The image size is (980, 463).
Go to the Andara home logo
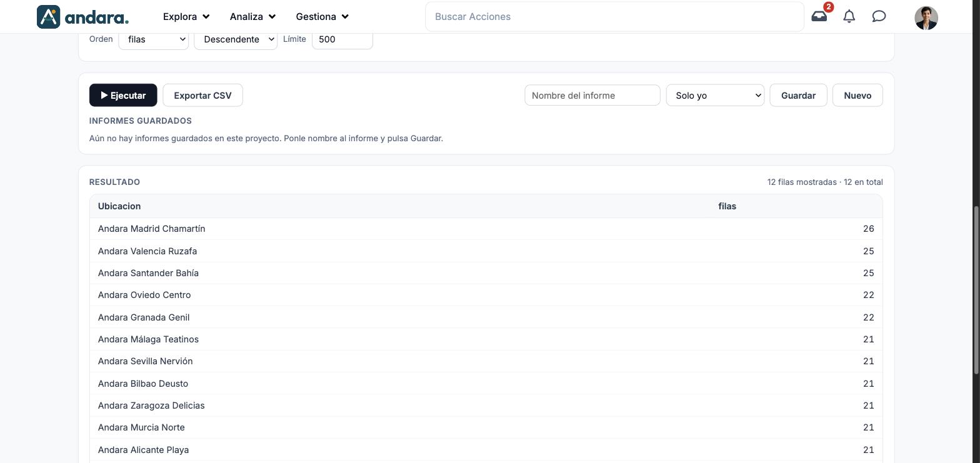[x=83, y=17]
